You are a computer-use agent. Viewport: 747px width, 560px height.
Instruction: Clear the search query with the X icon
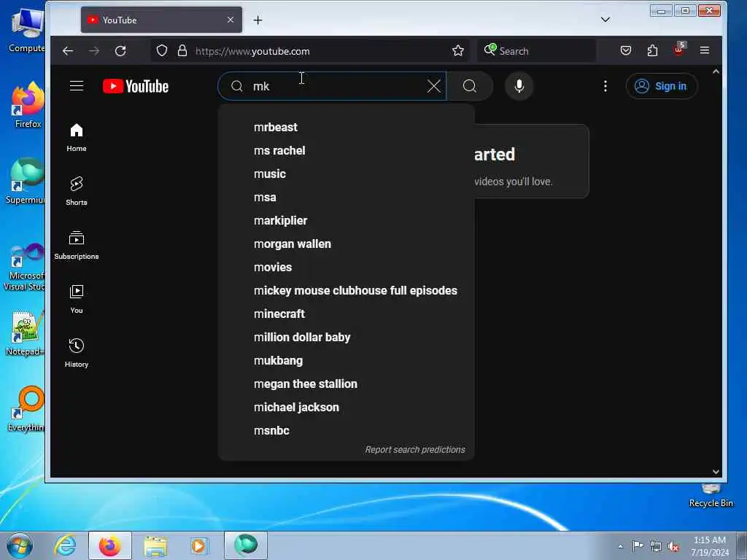433,86
